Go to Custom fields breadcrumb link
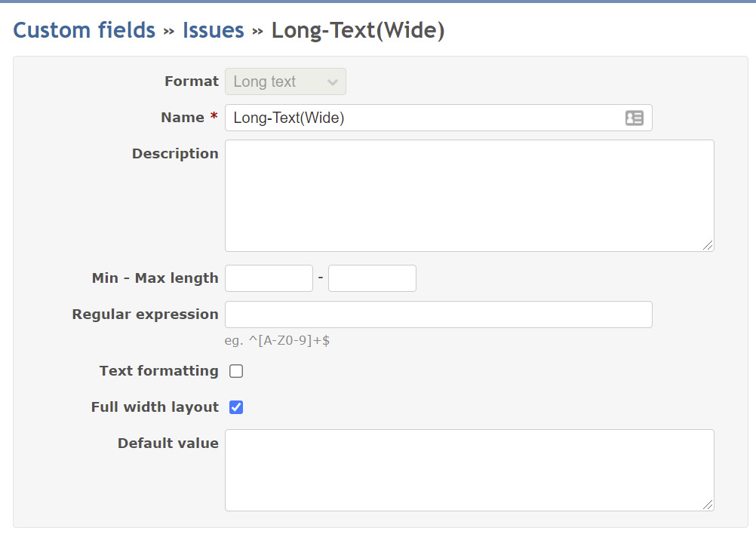The image size is (756, 537). pos(85,30)
